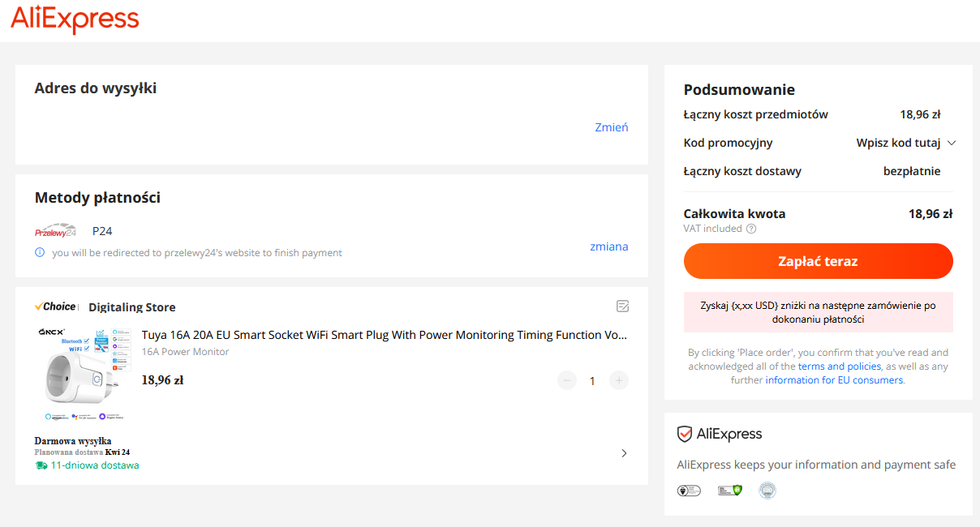Click the AliExpress logo in header
The width and height of the screenshot is (980, 527).
(x=75, y=19)
